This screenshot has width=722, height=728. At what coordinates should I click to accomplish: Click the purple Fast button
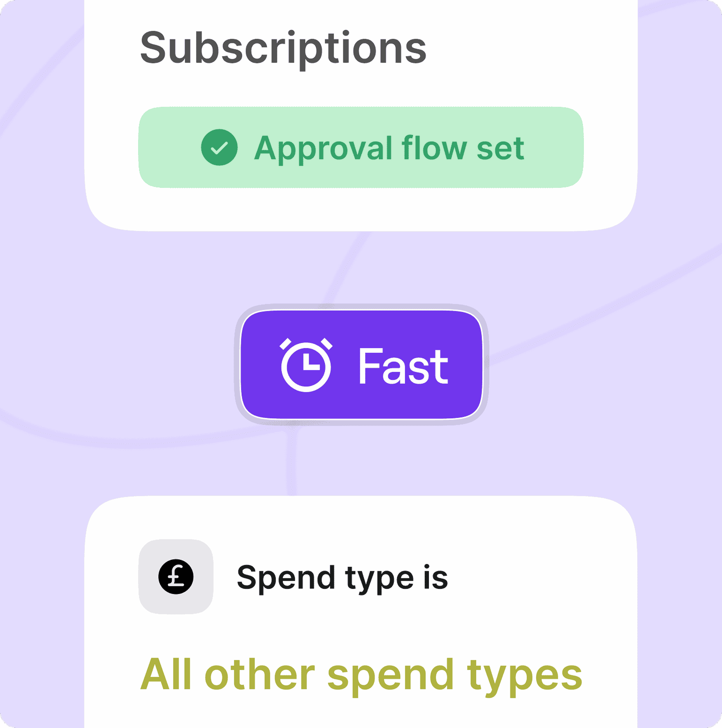361,364
